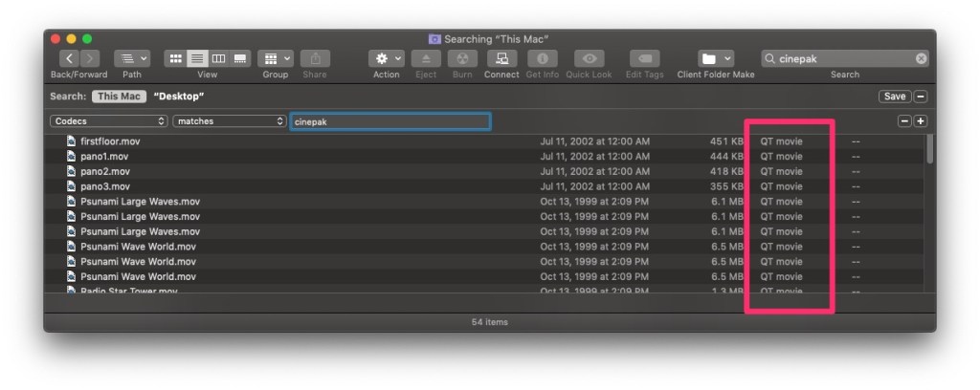The width and height of the screenshot is (980, 390).
Task: Switch to gallery view mode
Action: click(241, 58)
